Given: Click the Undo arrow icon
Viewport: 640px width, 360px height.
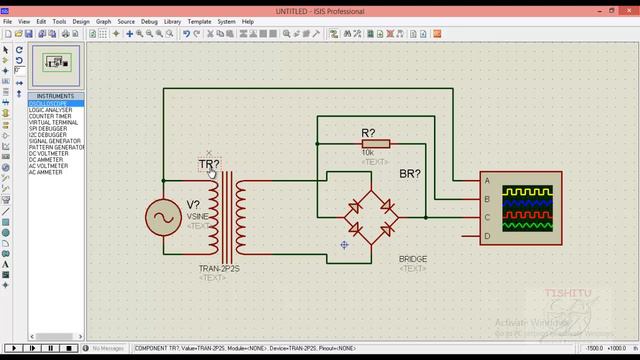Looking at the screenshot, I should click(187, 34).
